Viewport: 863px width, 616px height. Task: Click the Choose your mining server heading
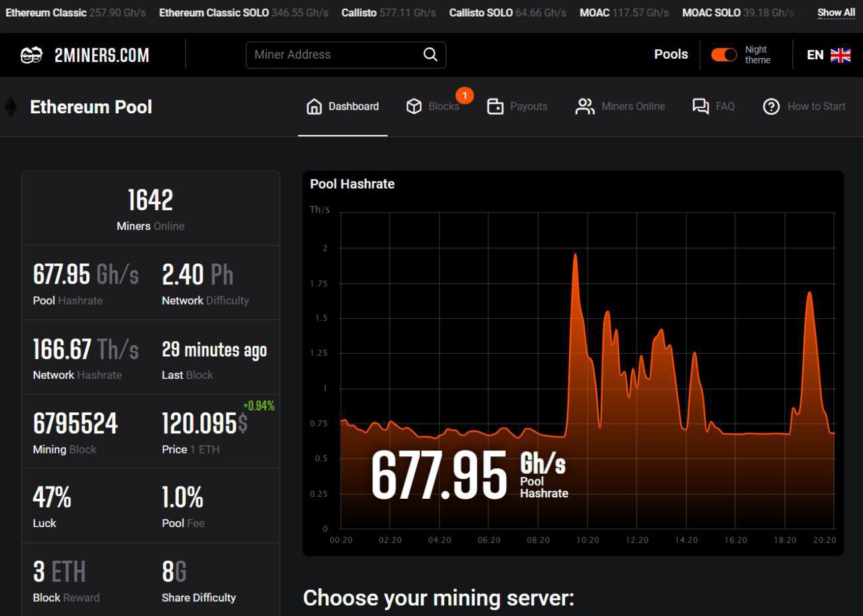438,598
